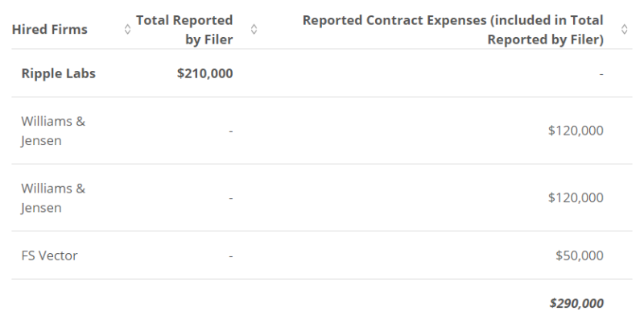Click the dash in first Williams & Jensen total

pos(231,131)
